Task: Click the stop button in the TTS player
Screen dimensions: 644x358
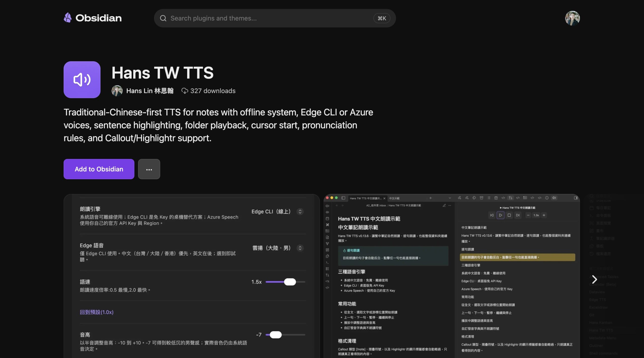Action: pos(509,215)
